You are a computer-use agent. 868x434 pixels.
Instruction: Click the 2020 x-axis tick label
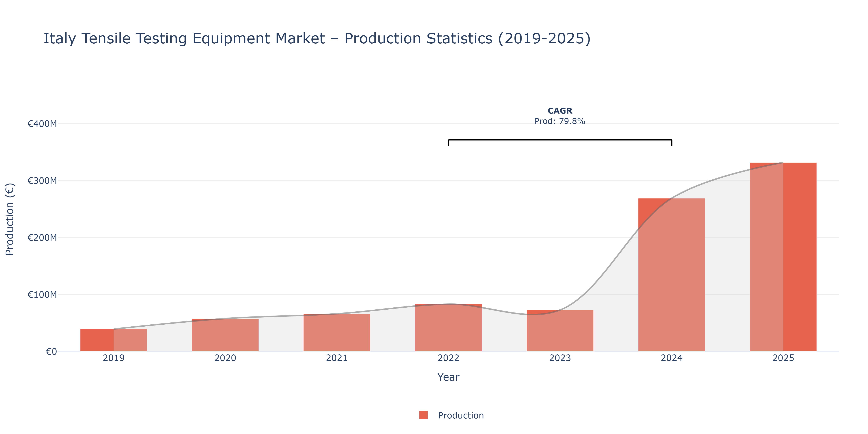pos(225,358)
